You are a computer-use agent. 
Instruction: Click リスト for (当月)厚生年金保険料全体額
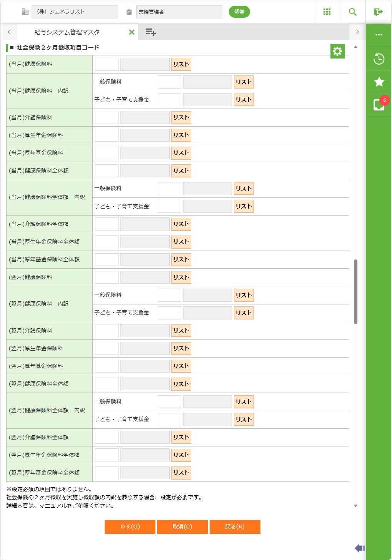(x=181, y=242)
